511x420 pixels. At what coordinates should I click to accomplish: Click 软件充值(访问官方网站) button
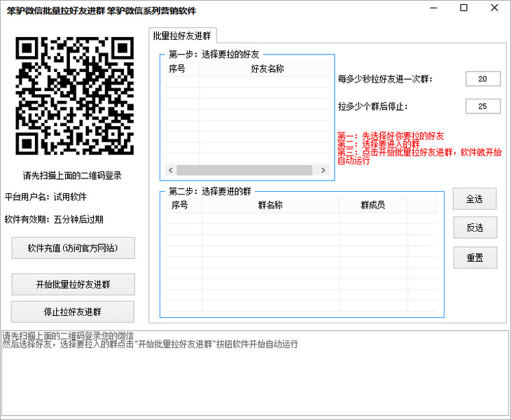tap(73, 248)
